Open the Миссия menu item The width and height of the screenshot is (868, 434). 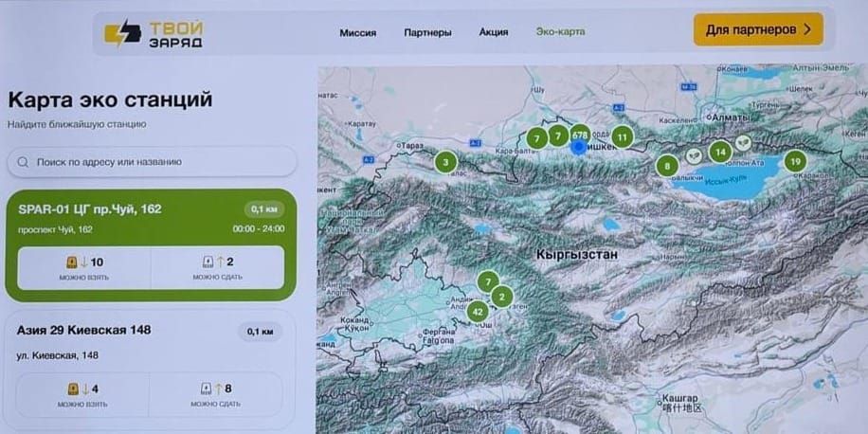pos(357,32)
